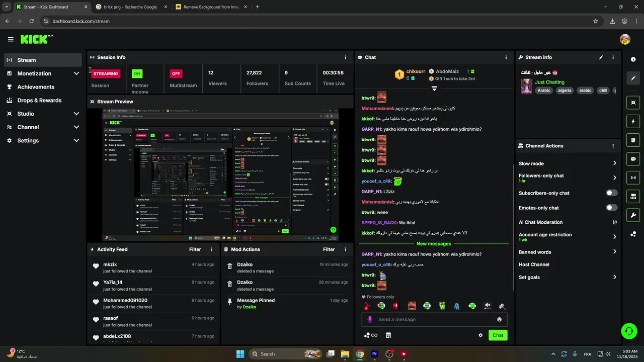
Task: Open Stream info three-dot options
Action: [613, 57]
